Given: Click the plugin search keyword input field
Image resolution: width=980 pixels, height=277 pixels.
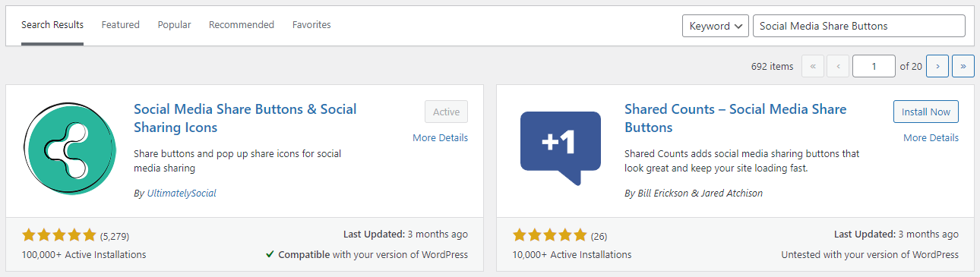Looking at the screenshot, I should tap(859, 26).
